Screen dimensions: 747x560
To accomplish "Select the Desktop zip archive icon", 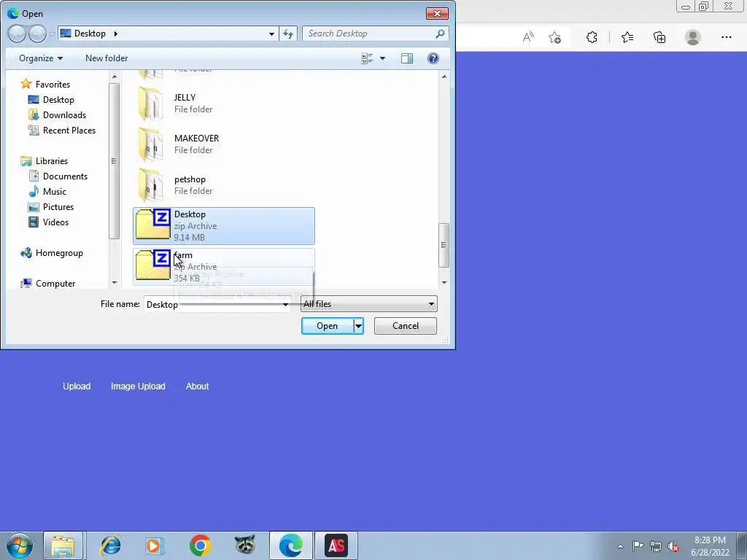I will coord(153,225).
